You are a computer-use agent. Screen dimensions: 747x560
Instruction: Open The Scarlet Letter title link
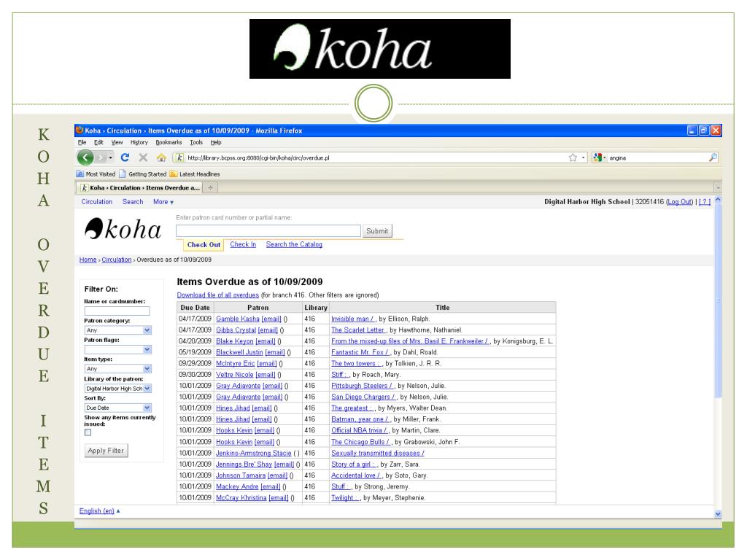[357, 330]
